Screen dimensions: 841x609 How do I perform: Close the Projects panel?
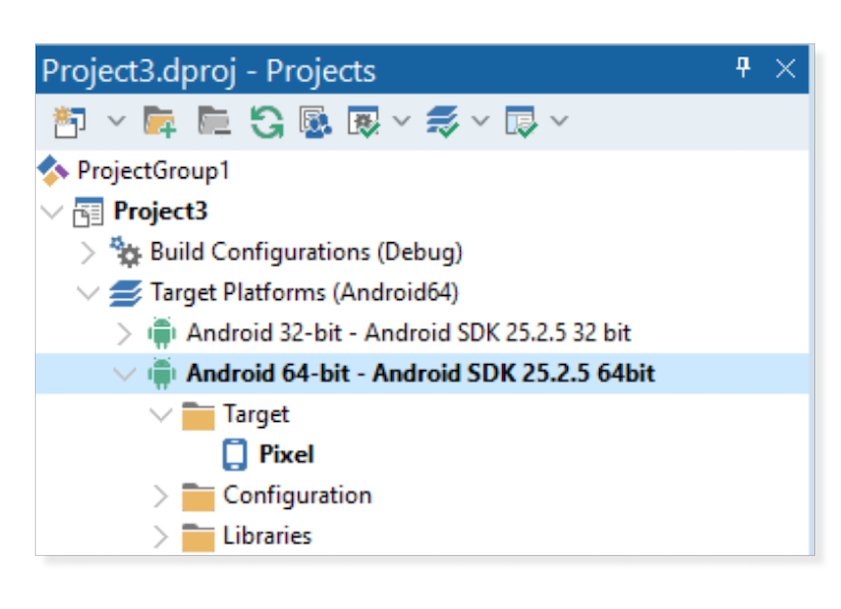785,69
